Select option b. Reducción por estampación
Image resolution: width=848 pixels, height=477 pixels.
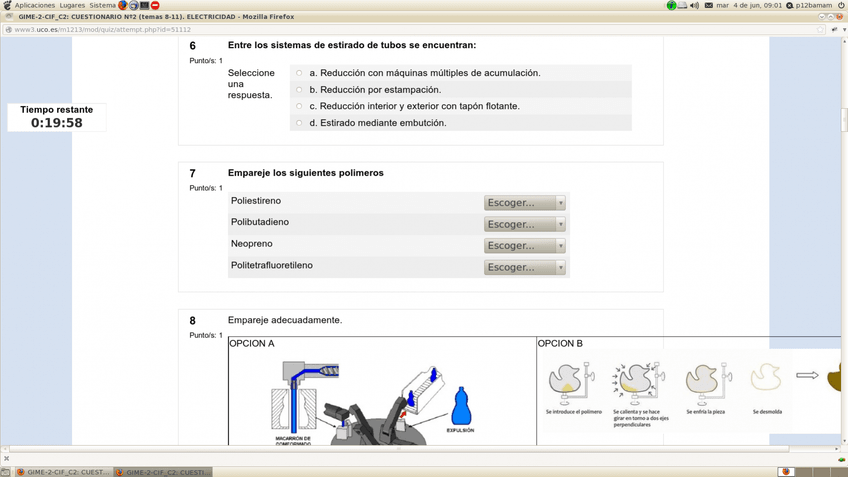pos(299,90)
